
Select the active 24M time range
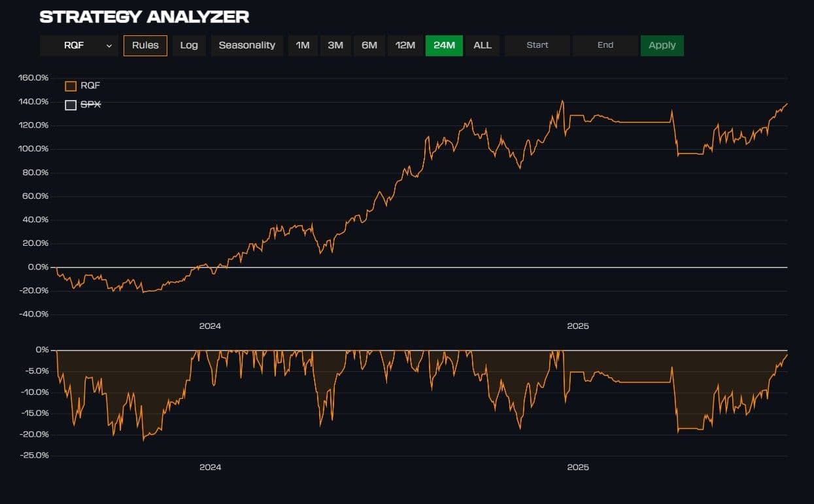click(444, 45)
